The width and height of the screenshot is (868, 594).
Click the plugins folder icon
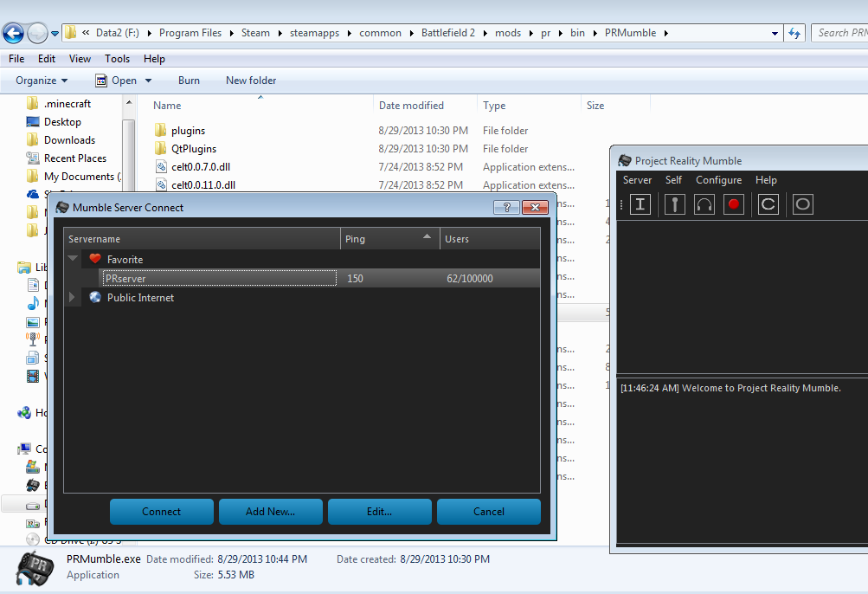(x=161, y=130)
